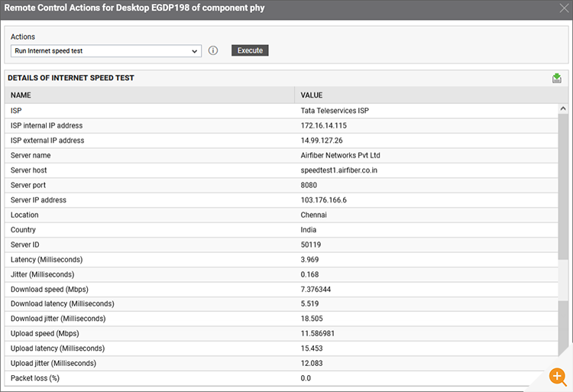Select the server ID value 50119
The width and height of the screenshot is (573, 392).
tap(311, 245)
